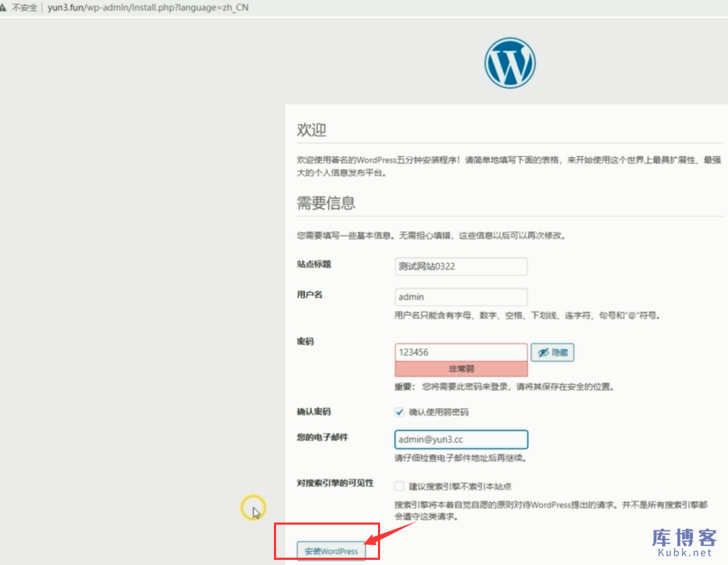Uncheck the 确认使用弱密码 checkbox
728x565 pixels.
(399, 412)
